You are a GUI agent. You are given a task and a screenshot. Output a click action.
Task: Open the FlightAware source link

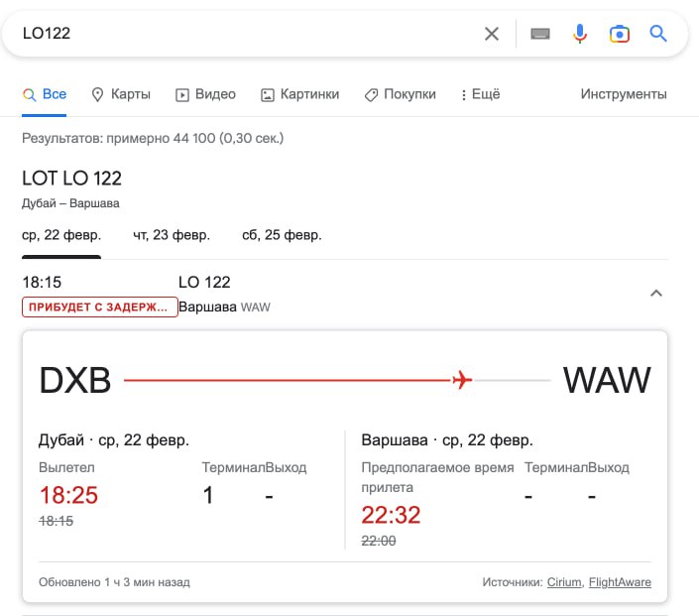pyautogui.click(x=620, y=582)
